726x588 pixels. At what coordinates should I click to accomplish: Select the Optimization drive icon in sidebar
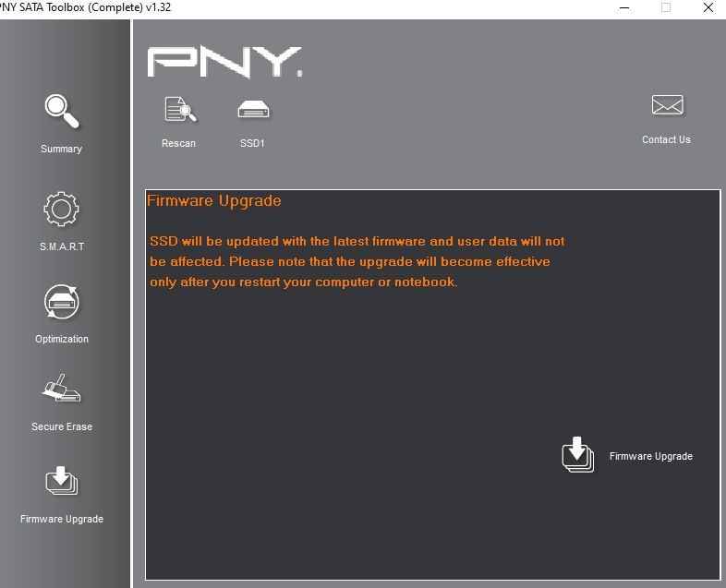[62, 303]
